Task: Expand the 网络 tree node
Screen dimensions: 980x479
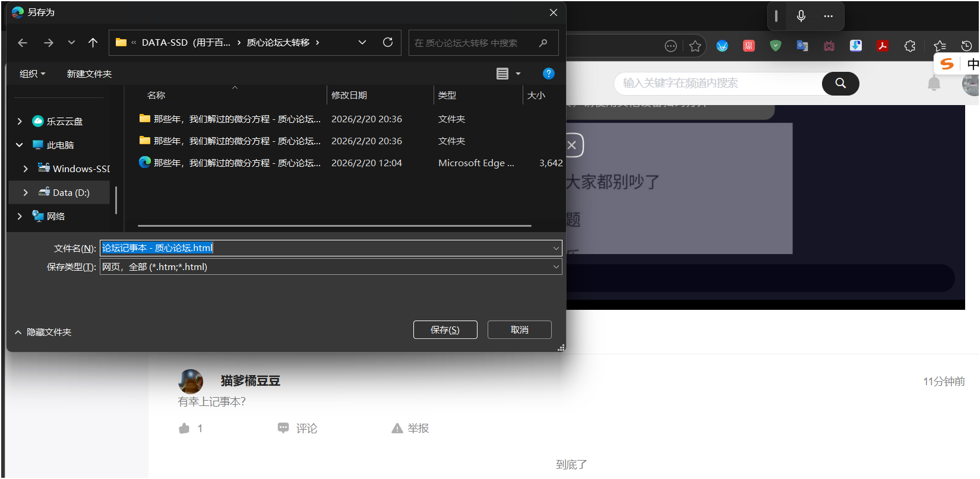Action: (20, 216)
